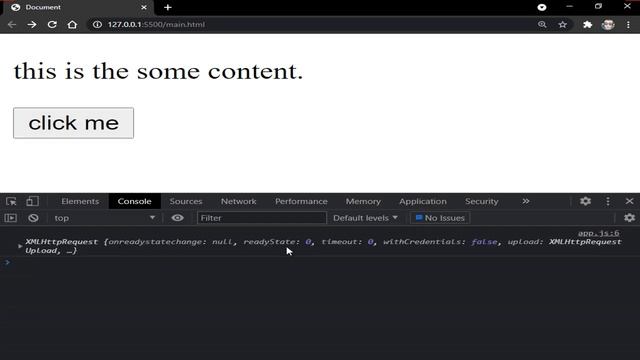Open the Extensions puzzle icon
640x360 pixels.
coord(587,24)
